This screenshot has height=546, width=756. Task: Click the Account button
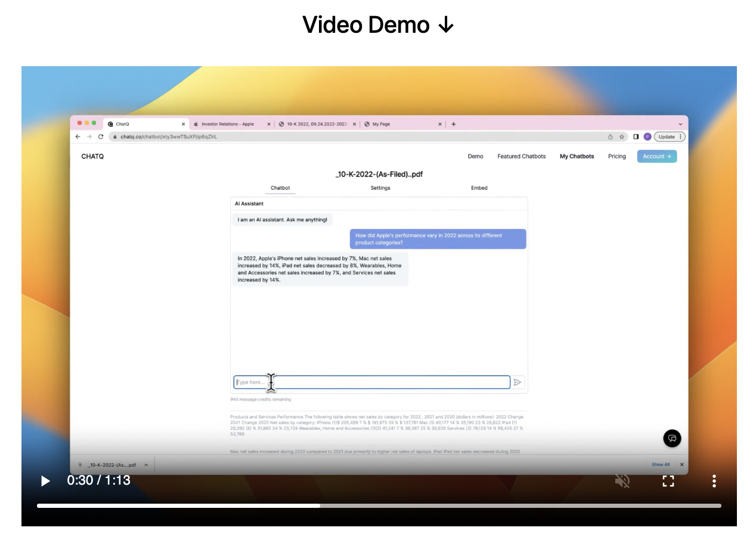[657, 156]
